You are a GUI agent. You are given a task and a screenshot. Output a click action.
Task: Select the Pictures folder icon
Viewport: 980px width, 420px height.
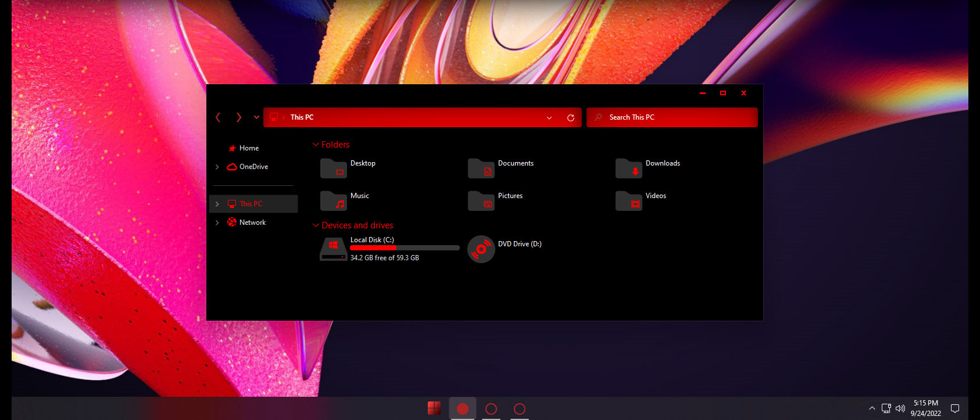(481, 201)
